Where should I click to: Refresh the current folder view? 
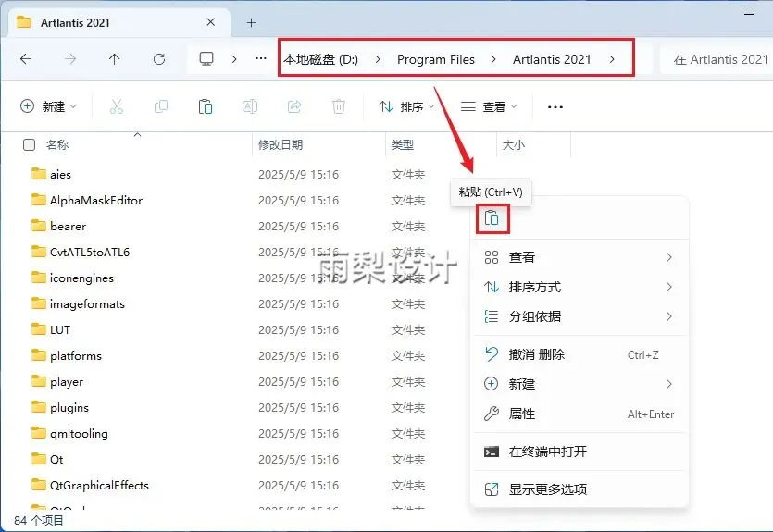point(158,59)
